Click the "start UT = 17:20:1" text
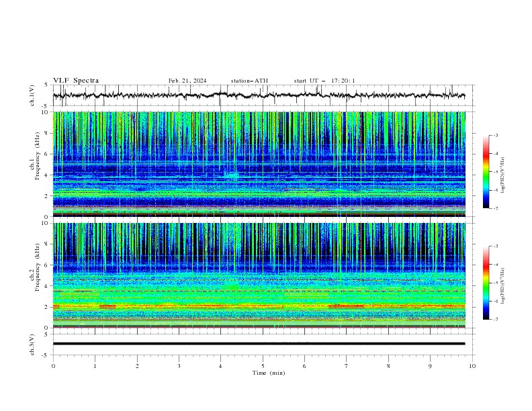This screenshot has height=411, width=532. 324,81
